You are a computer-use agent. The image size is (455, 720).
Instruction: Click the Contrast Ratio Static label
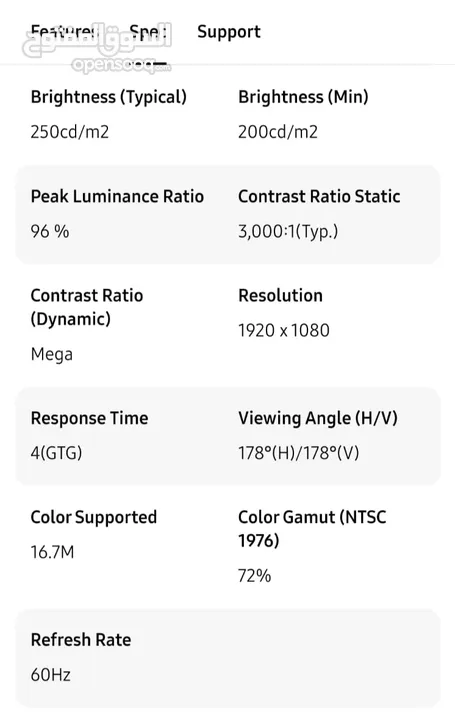point(319,196)
